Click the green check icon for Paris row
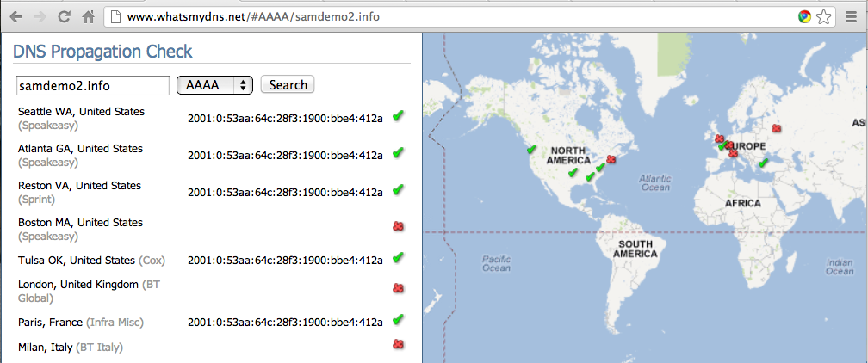Viewport: 868px width, 363px height. 398,319
